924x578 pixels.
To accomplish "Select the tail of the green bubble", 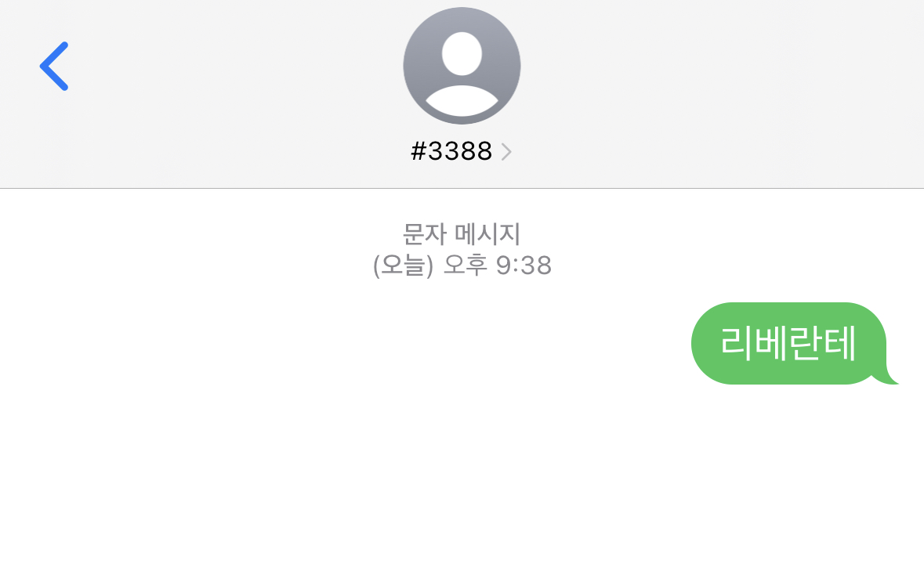I will click(885, 377).
